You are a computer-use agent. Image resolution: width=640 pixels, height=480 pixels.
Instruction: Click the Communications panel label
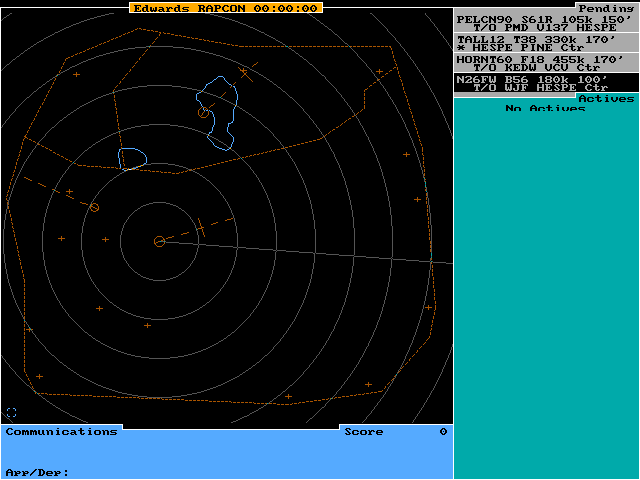coord(61,431)
